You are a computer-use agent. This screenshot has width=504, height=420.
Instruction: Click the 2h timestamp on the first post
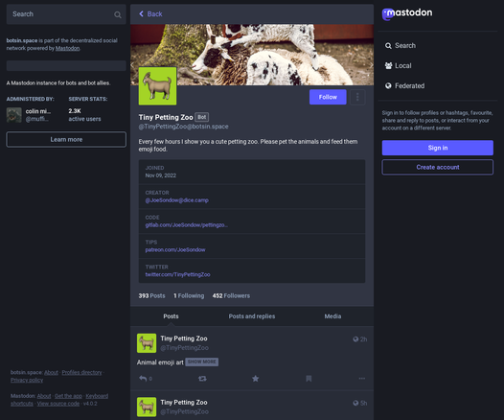tap(363, 338)
